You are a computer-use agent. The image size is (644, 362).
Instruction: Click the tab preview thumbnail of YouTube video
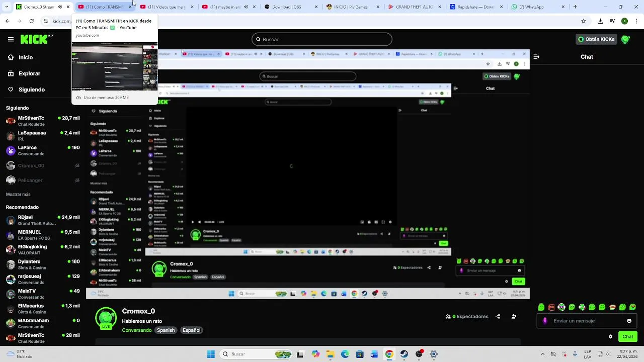tap(115, 67)
